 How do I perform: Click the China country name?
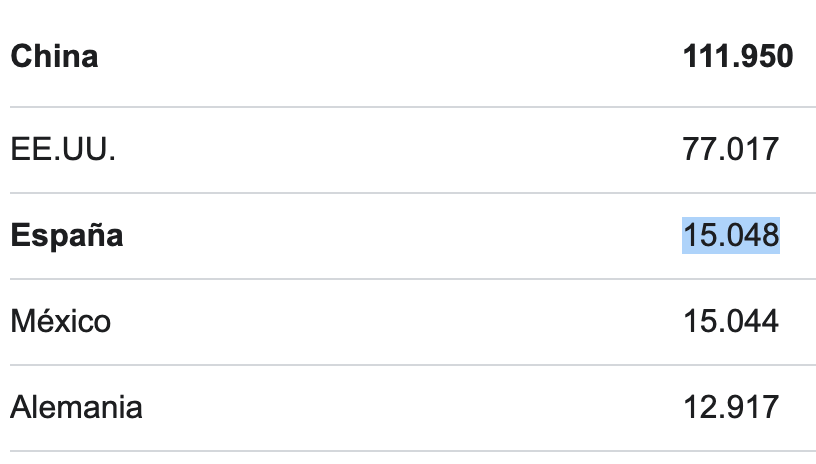[x=54, y=57]
